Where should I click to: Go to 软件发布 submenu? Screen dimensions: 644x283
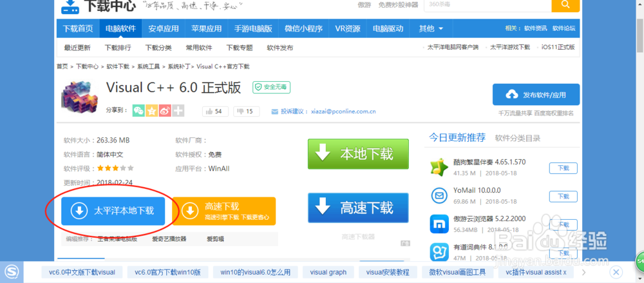(x=279, y=48)
